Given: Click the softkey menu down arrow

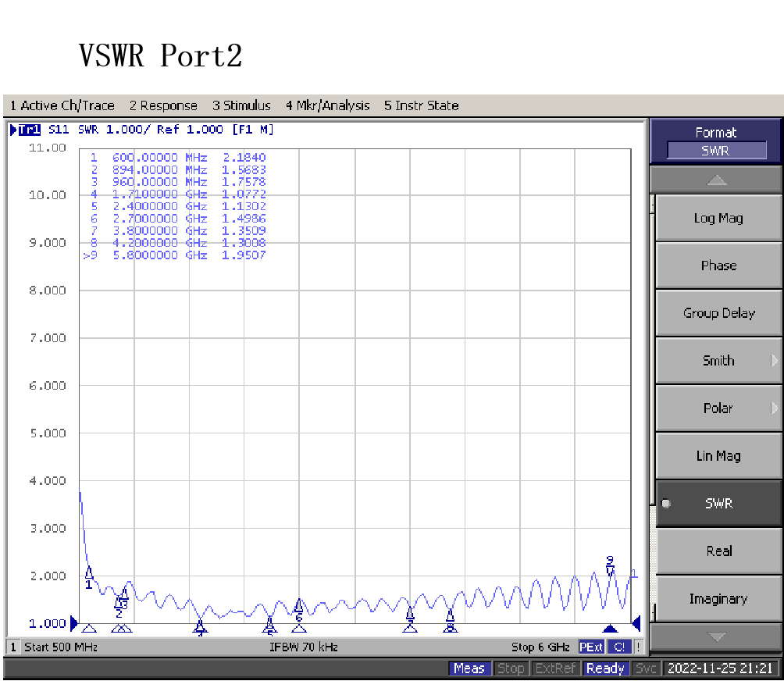Looking at the screenshot, I should point(716,636).
